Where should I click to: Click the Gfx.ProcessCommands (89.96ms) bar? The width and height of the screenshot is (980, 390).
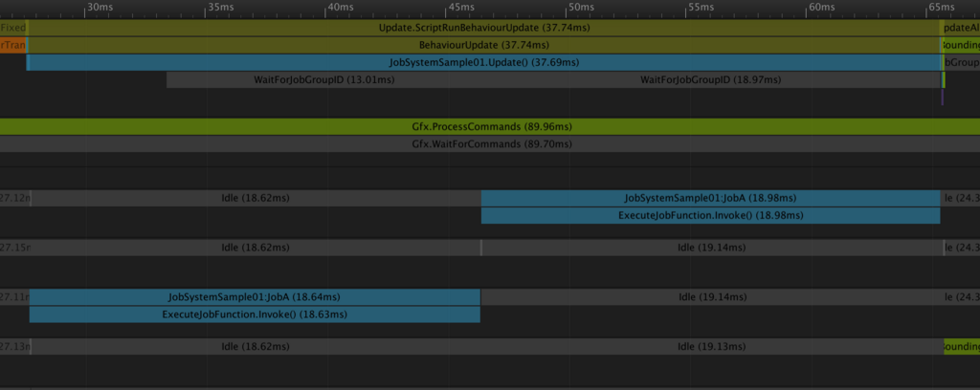pos(490,127)
